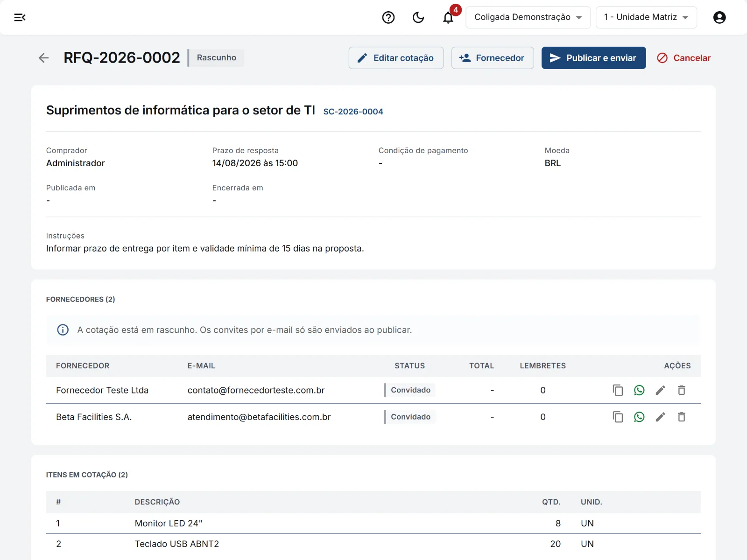Go back using the left arrow

(43, 58)
